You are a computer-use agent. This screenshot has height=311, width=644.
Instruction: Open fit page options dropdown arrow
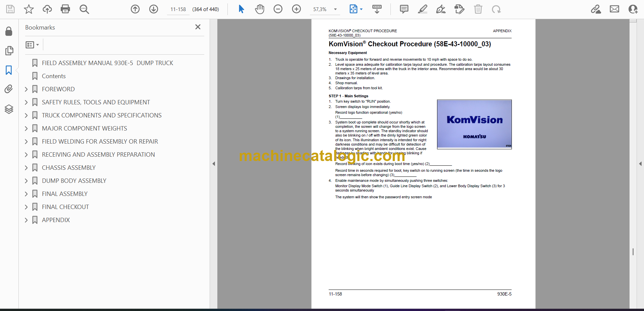pos(361,9)
